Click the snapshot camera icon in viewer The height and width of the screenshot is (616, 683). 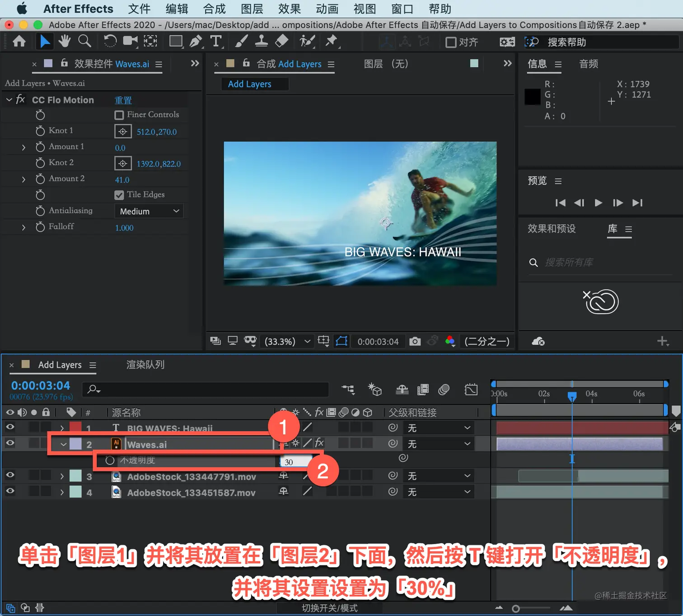(x=415, y=341)
